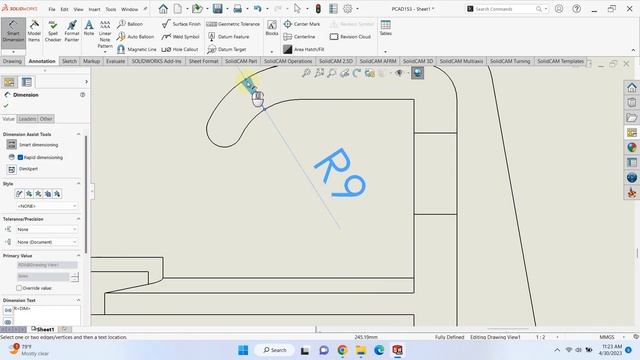Toggle the Smart dimensioning assist button
The width and height of the screenshot is (640, 360).
click(x=11, y=144)
